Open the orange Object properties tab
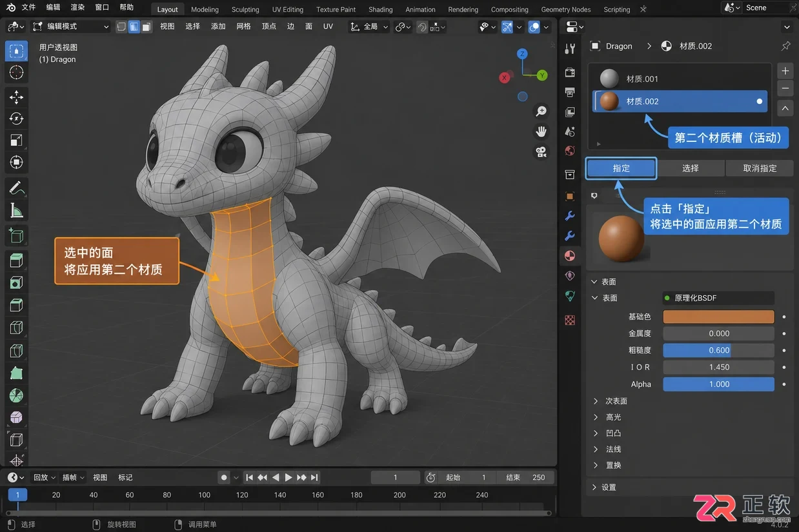Screen dimensions: 799x532 [570, 196]
